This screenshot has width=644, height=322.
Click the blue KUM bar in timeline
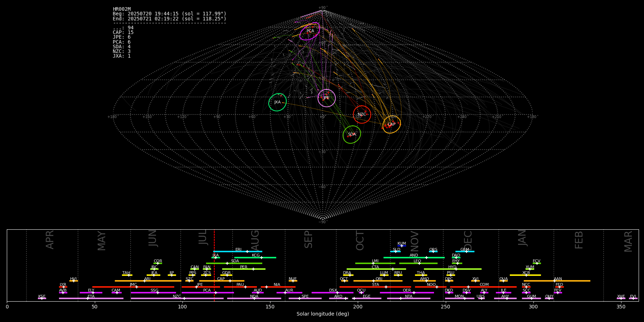pyautogui.click(x=402, y=246)
